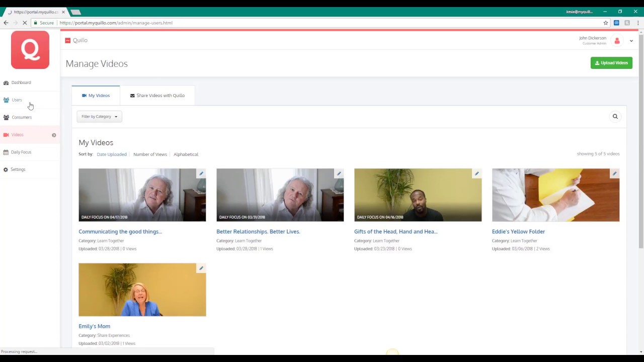Edit Communicating the good things video
The height and width of the screenshot is (362, 644).
tap(201, 173)
